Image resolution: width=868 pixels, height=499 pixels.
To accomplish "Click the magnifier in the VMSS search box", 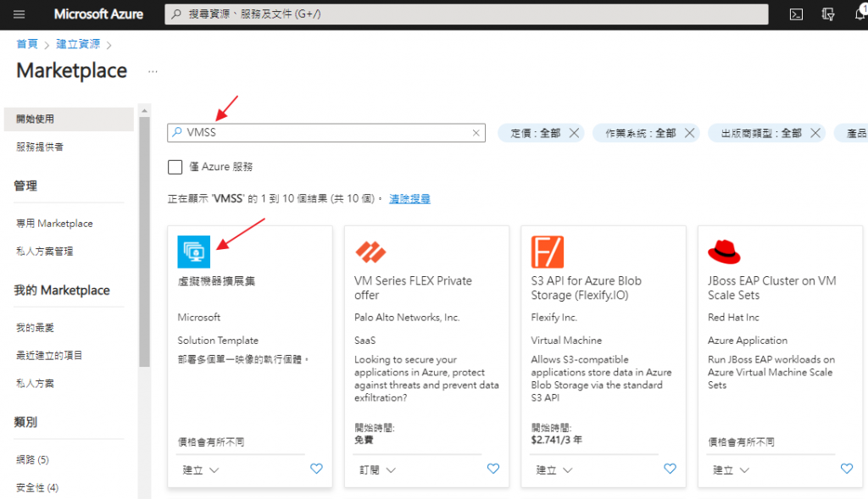I will [x=176, y=132].
